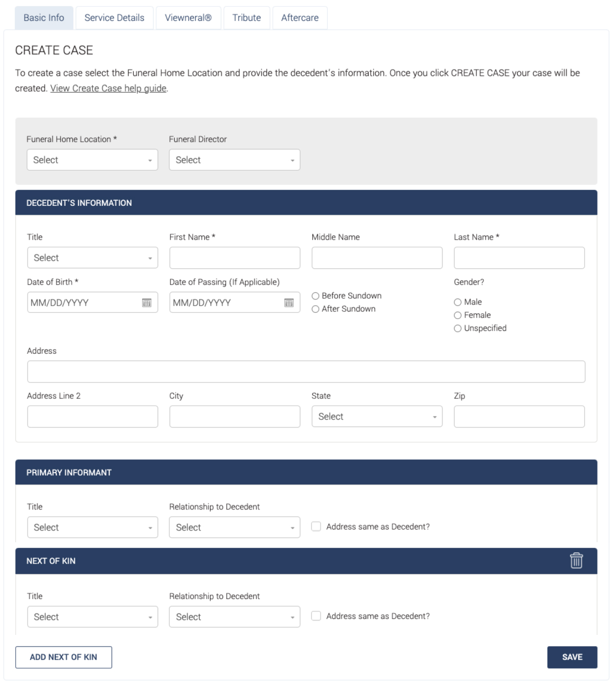Click the ADD NEXT OF KIN button

[x=63, y=657]
